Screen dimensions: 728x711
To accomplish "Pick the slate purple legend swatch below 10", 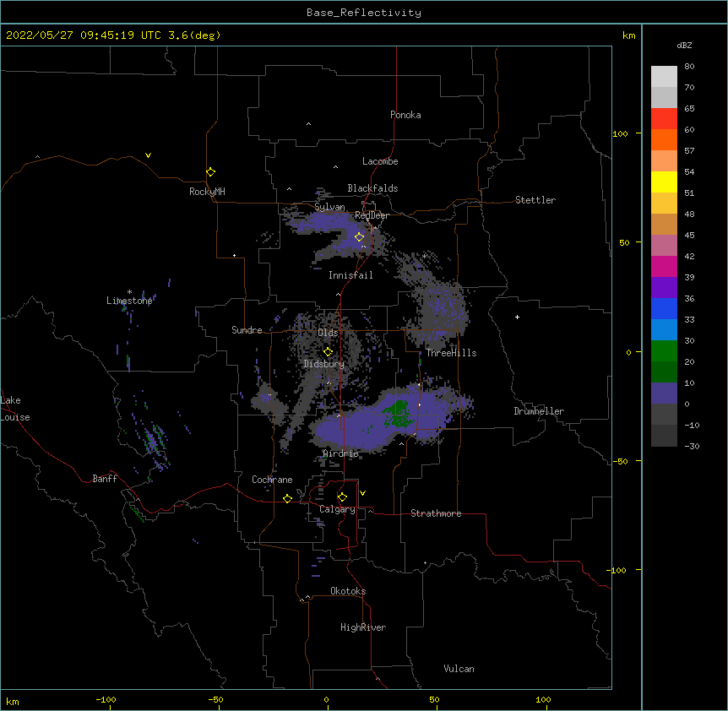I will [x=664, y=393].
